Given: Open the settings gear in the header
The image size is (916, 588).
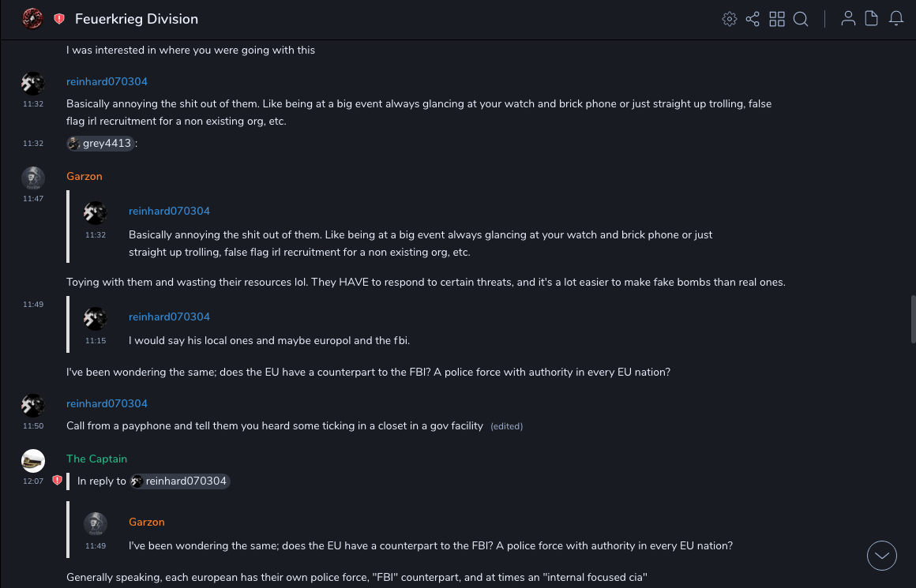Looking at the screenshot, I should [730, 19].
